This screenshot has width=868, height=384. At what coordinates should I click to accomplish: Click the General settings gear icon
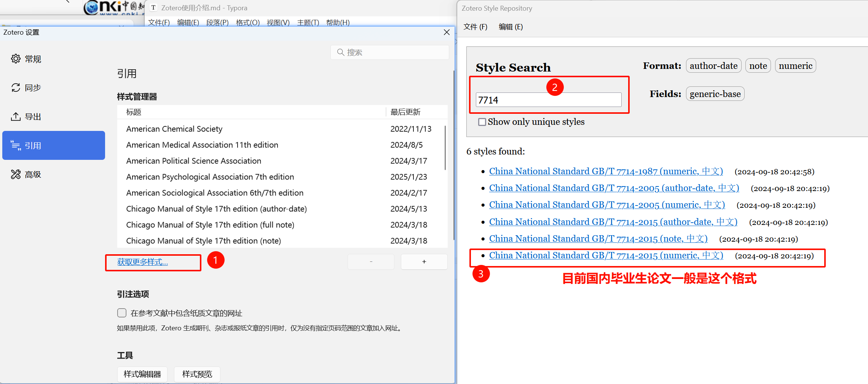[16, 59]
